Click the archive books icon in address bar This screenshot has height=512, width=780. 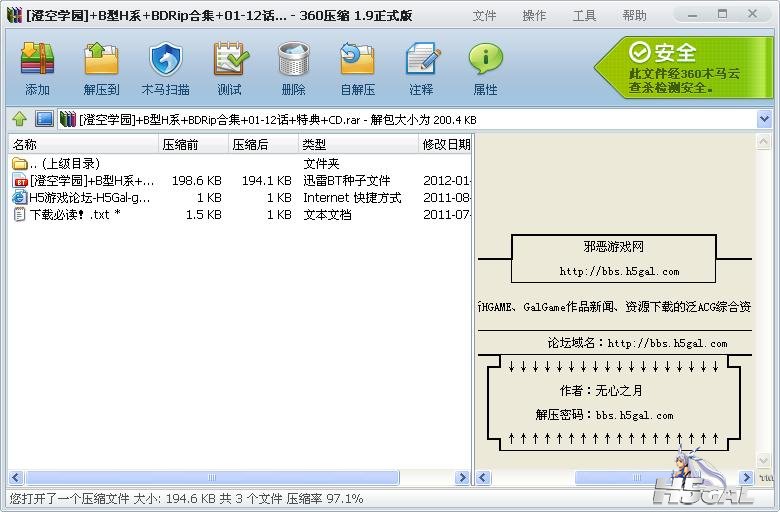pos(68,119)
